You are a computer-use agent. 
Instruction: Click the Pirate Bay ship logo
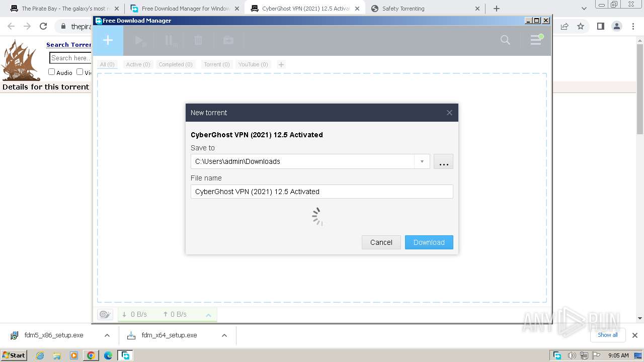(21, 60)
